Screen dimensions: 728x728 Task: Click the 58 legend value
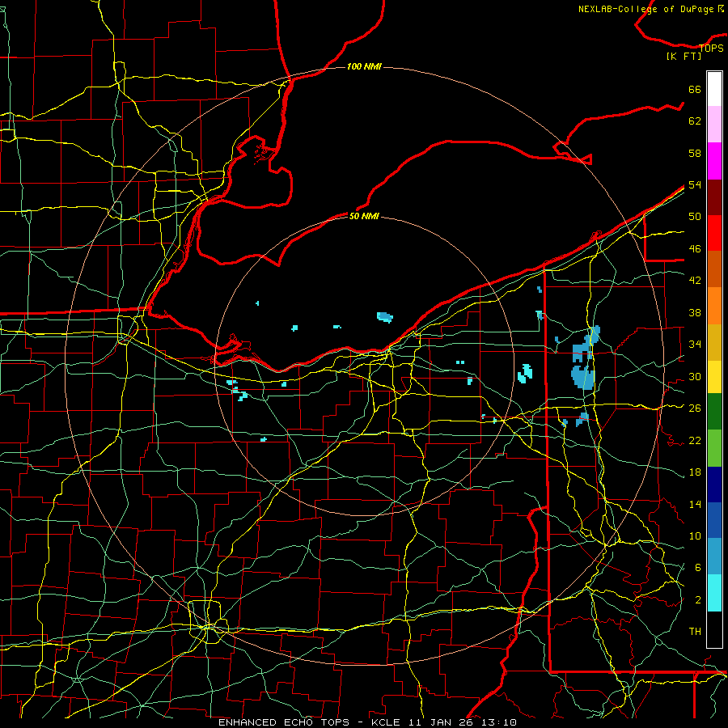pyautogui.click(x=695, y=153)
